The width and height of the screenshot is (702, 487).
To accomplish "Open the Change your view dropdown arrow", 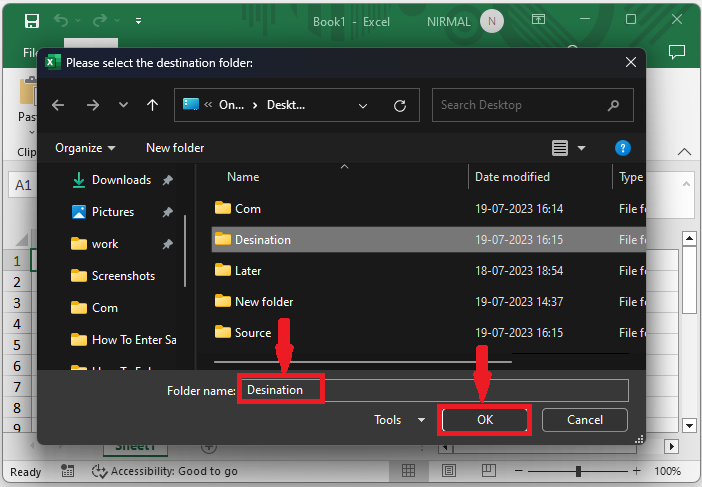I will click(582, 148).
